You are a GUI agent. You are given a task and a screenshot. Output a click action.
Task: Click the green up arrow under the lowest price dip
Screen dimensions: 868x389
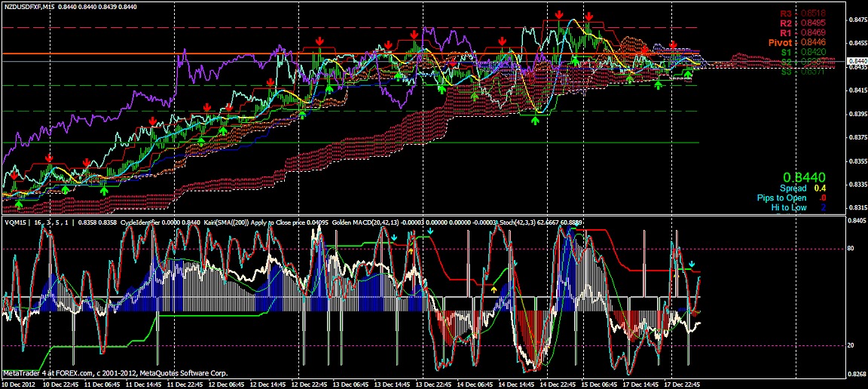[536, 120]
